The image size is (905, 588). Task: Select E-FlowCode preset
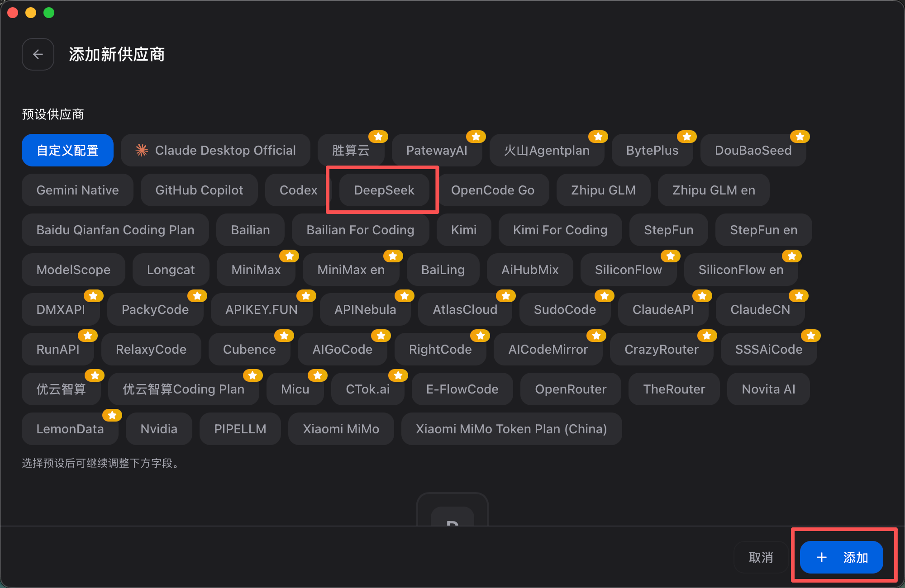click(x=462, y=389)
